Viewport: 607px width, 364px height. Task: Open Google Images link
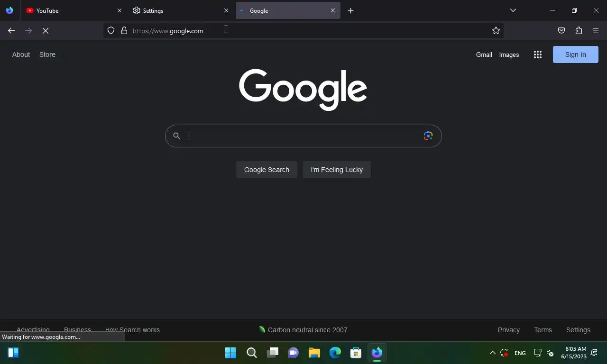pos(509,55)
